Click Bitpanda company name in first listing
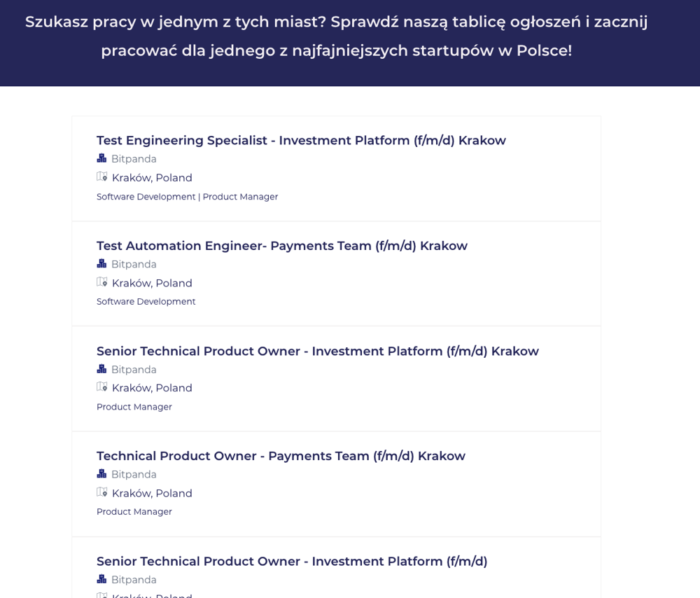Image resolution: width=700 pixels, height=598 pixels. [134, 159]
